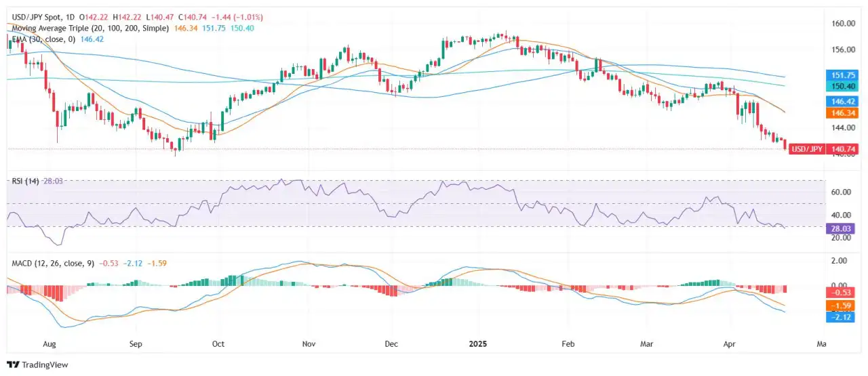Click the 146.42 value in the EMA legend
The height and width of the screenshot is (376, 868).
tap(91, 39)
